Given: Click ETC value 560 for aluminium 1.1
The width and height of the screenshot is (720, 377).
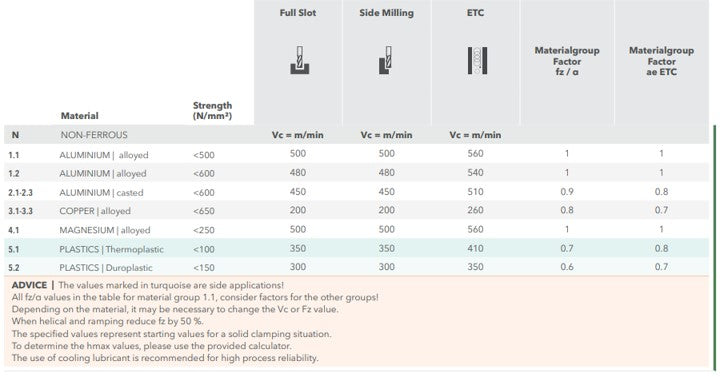Looking at the screenshot, I should (x=475, y=154).
